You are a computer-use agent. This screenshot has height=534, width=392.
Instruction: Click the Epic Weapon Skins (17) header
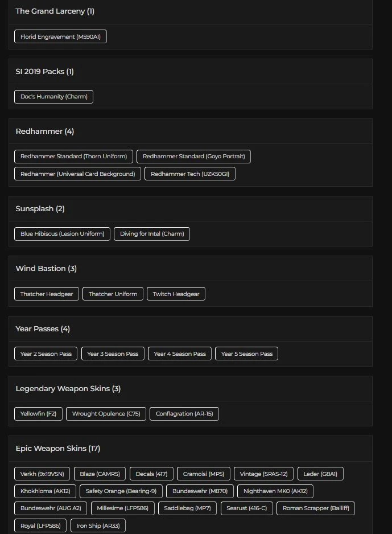pyautogui.click(x=58, y=449)
